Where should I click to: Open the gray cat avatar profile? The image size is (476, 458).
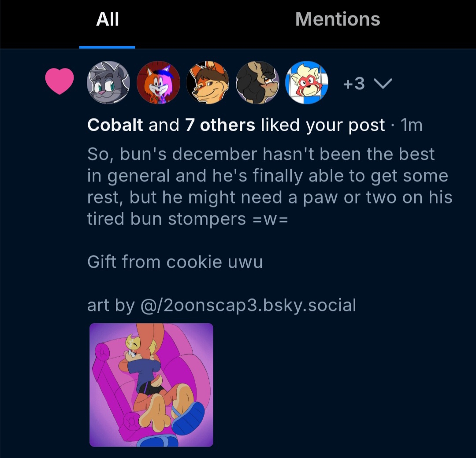pyautogui.click(x=109, y=82)
